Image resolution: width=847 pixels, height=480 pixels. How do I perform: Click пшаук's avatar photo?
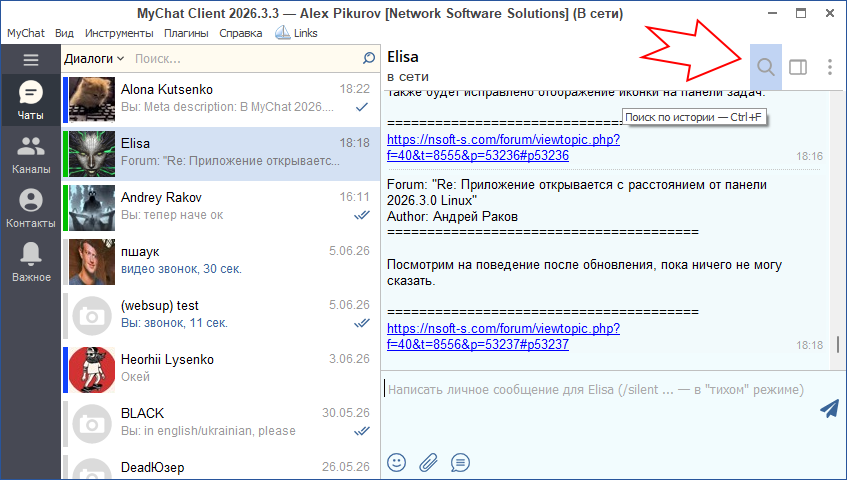[x=92, y=262]
